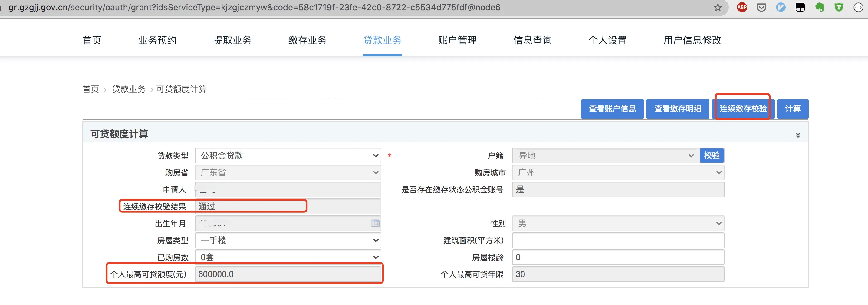The height and width of the screenshot is (305, 868).
Task: Click the 出生年月 date field
Action: (288, 223)
